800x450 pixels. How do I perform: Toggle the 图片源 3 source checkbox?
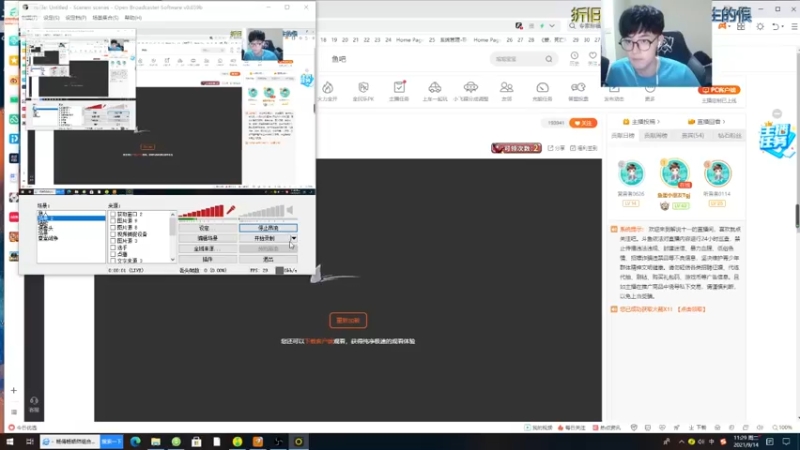tap(113, 241)
